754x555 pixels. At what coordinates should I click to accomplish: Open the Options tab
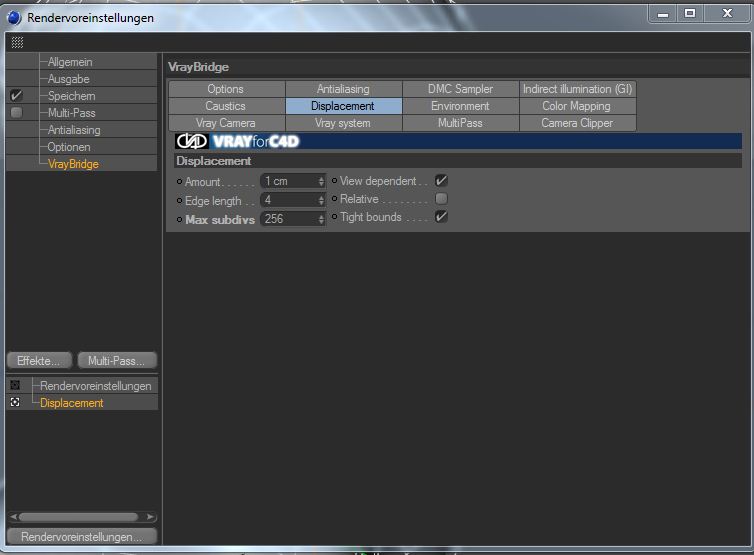(x=226, y=89)
